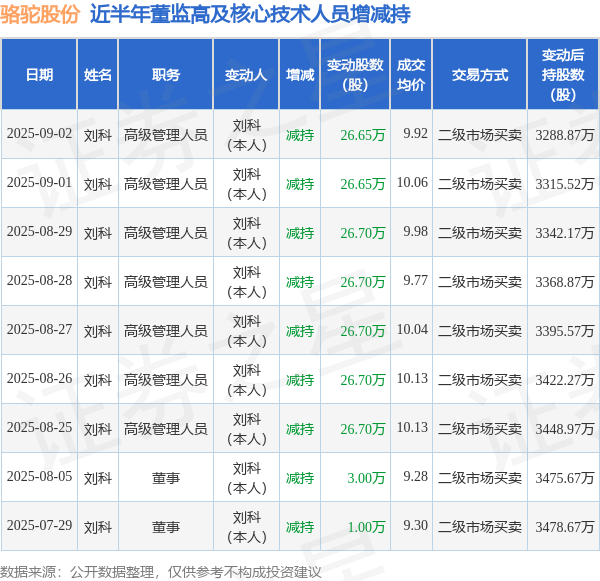Select the 增减 column header
Image resolution: width=600 pixels, height=581 pixels.
(x=300, y=75)
